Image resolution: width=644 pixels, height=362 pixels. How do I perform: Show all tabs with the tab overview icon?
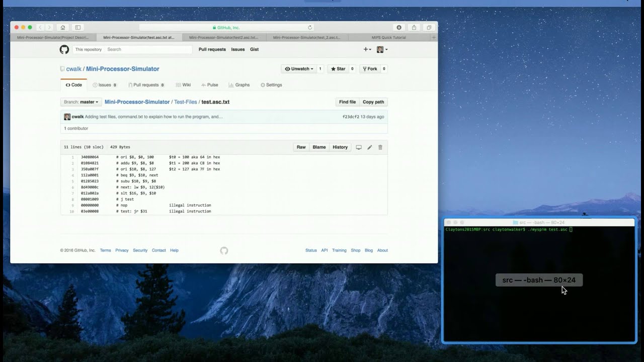click(429, 27)
